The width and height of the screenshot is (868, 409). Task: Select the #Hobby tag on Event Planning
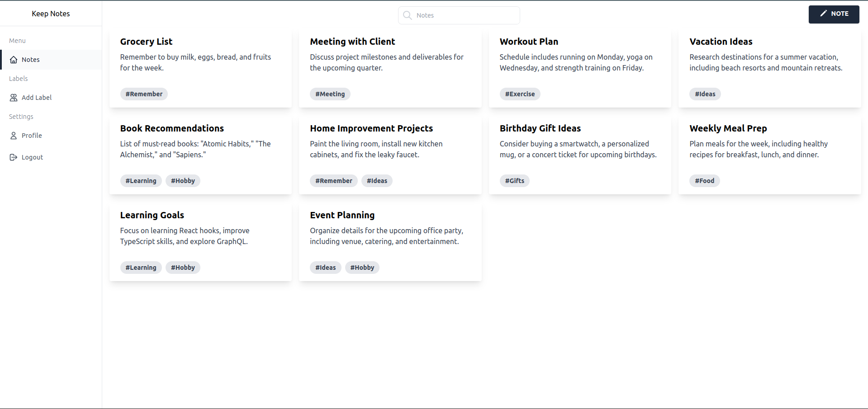[362, 267]
